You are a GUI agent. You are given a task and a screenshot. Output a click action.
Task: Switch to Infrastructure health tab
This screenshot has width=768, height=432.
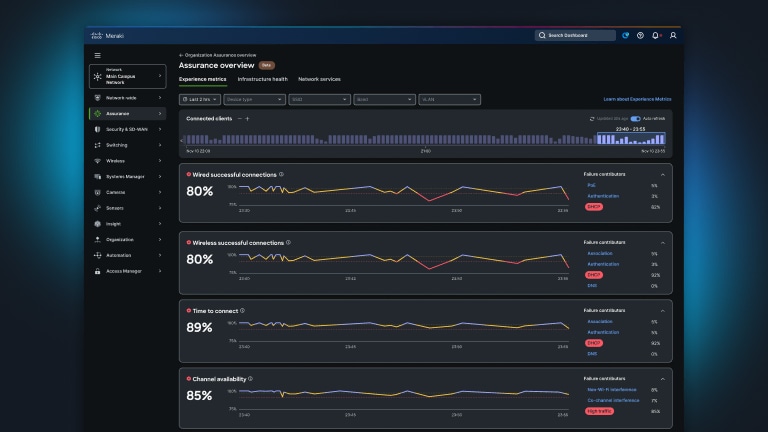click(263, 79)
